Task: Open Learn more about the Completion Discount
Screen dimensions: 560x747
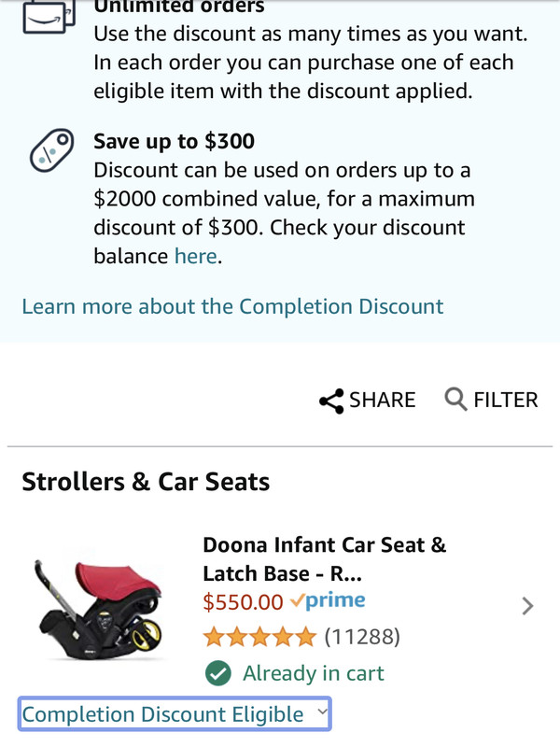Action: tap(232, 306)
